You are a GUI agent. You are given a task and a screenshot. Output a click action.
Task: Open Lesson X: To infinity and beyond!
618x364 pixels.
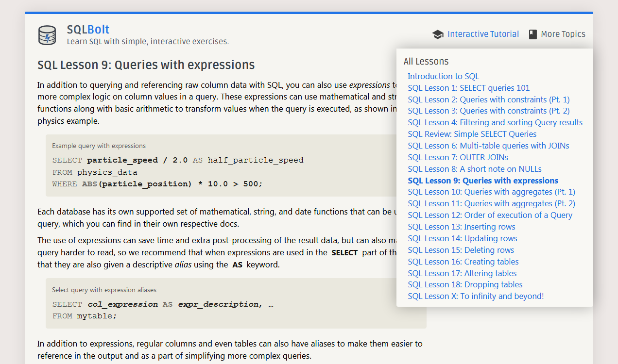coord(476,296)
